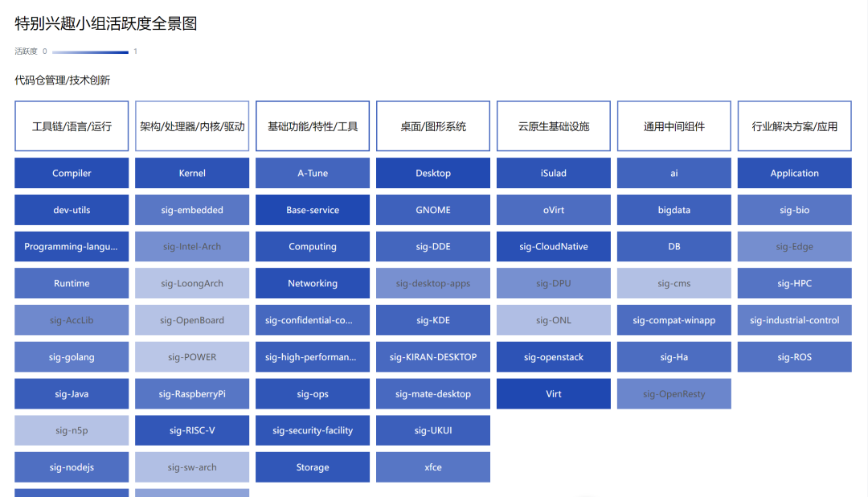
Task: Click the sig-openstack tile
Action: 554,357
